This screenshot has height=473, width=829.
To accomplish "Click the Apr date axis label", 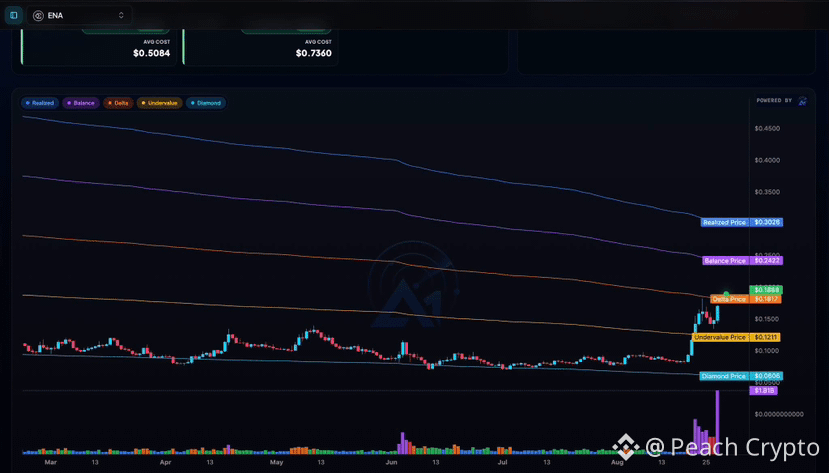I will tap(165, 462).
